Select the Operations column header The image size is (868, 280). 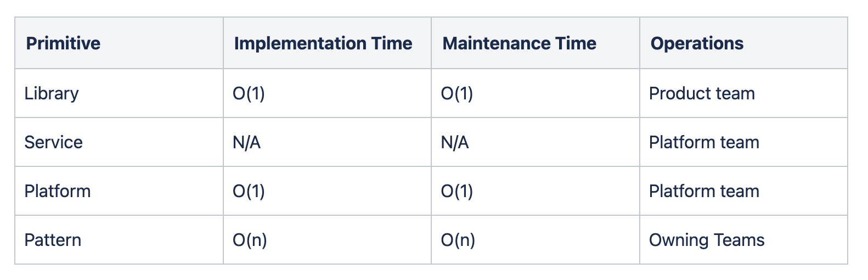coord(697,43)
